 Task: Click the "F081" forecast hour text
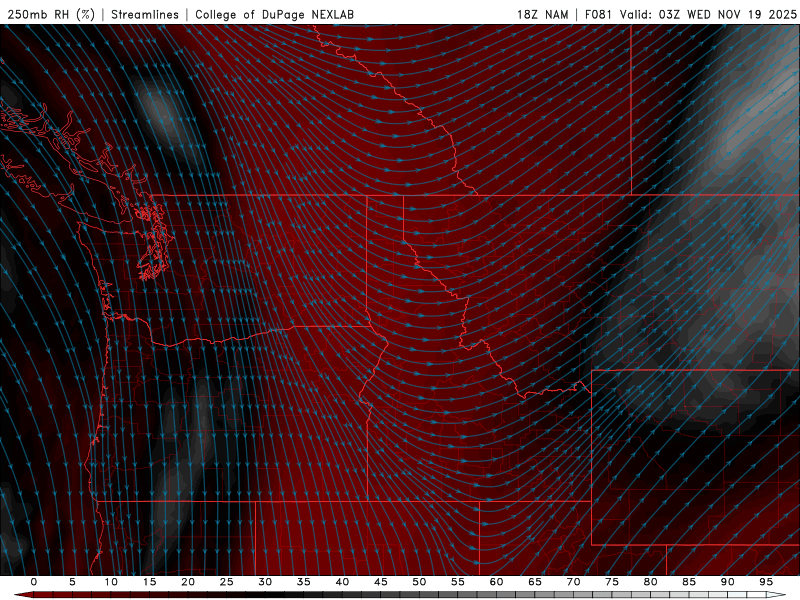tap(598, 14)
